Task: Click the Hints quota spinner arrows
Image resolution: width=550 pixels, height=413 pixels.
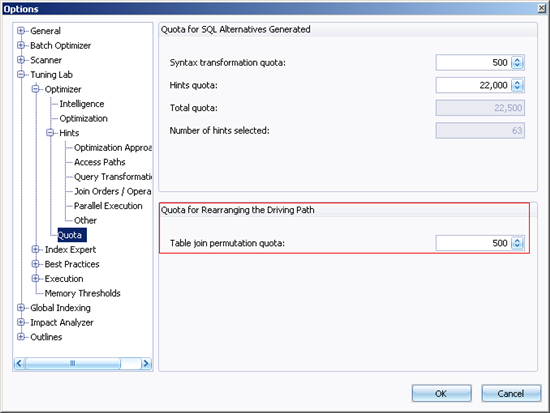Action: 517,85
